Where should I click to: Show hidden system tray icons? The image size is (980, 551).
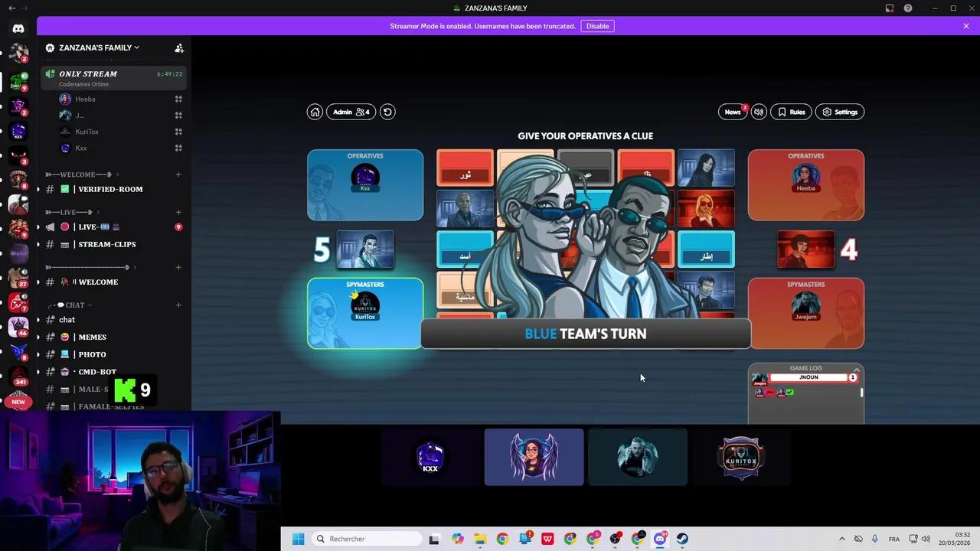842,539
